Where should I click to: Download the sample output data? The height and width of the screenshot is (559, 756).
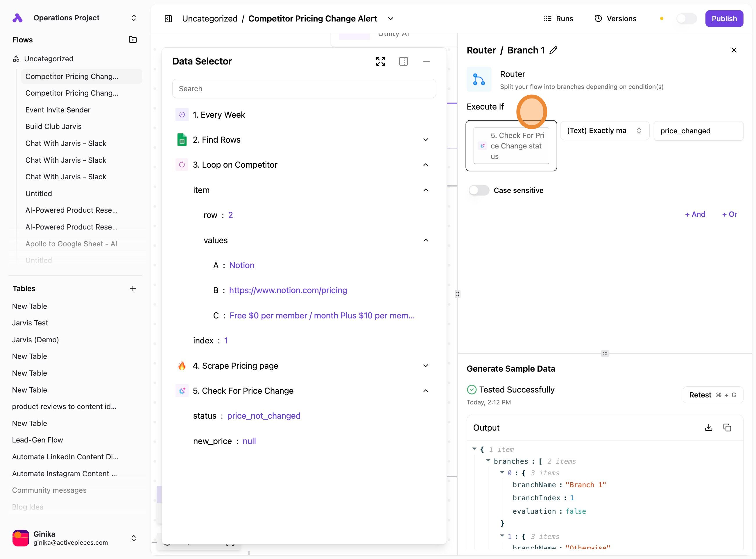coord(708,428)
